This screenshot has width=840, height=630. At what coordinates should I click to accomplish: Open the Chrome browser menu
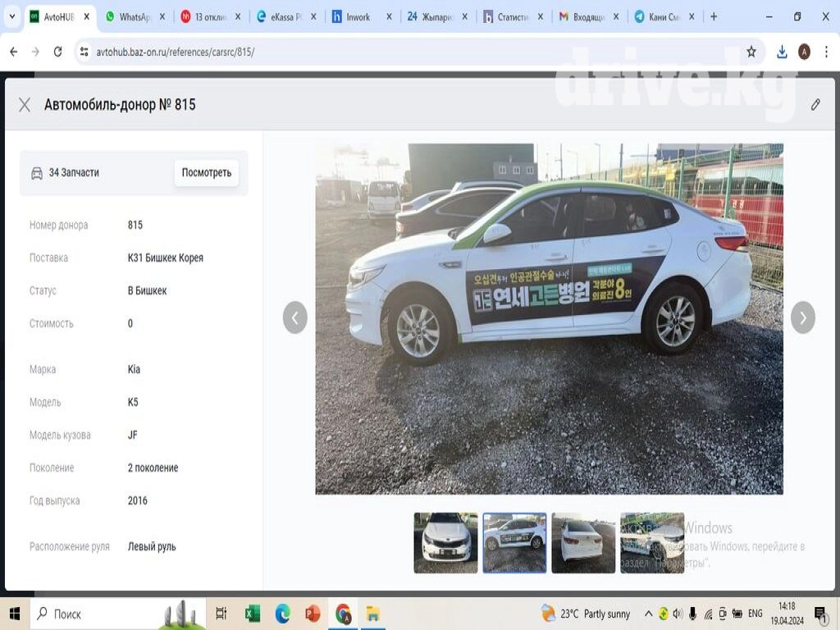tap(825, 52)
